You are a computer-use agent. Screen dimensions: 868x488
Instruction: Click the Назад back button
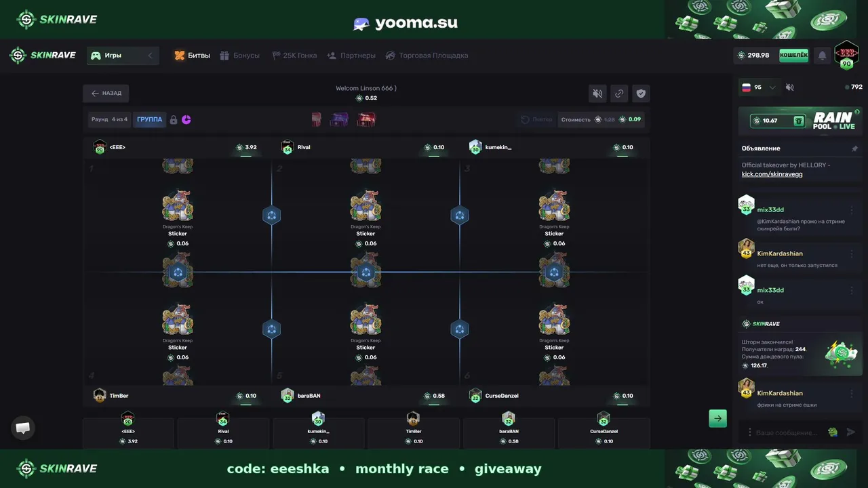(106, 94)
